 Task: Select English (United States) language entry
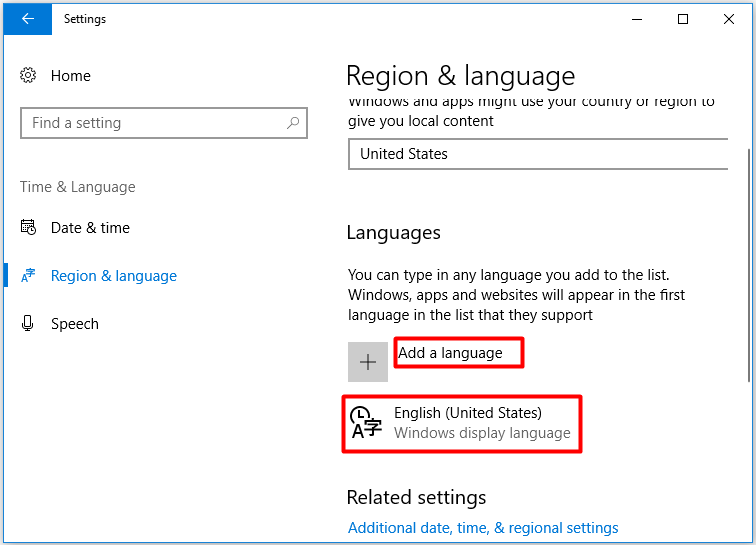[x=462, y=423]
